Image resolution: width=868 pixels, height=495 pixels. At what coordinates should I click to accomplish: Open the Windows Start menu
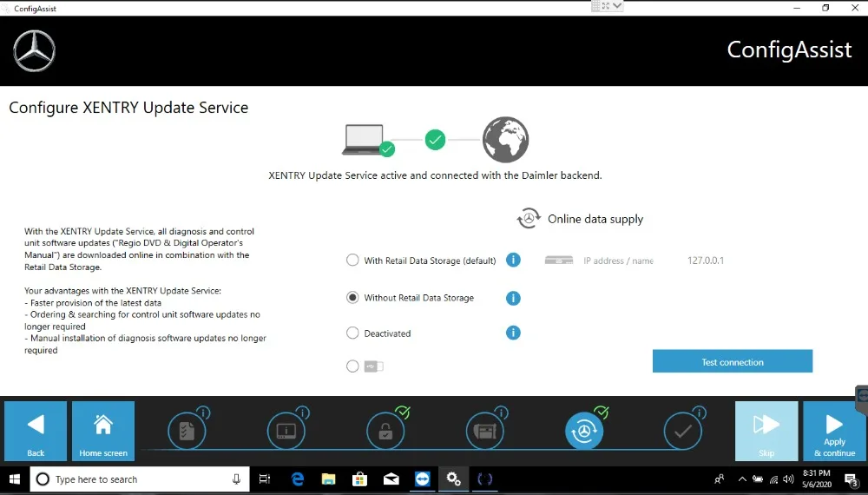[x=15, y=479]
